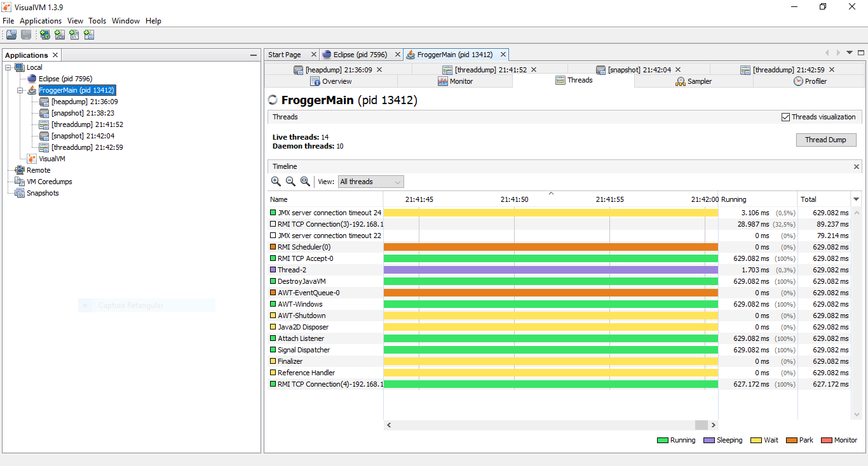
Task: Select the AWT-EventQueue-0 thread row
Action: 559,293
